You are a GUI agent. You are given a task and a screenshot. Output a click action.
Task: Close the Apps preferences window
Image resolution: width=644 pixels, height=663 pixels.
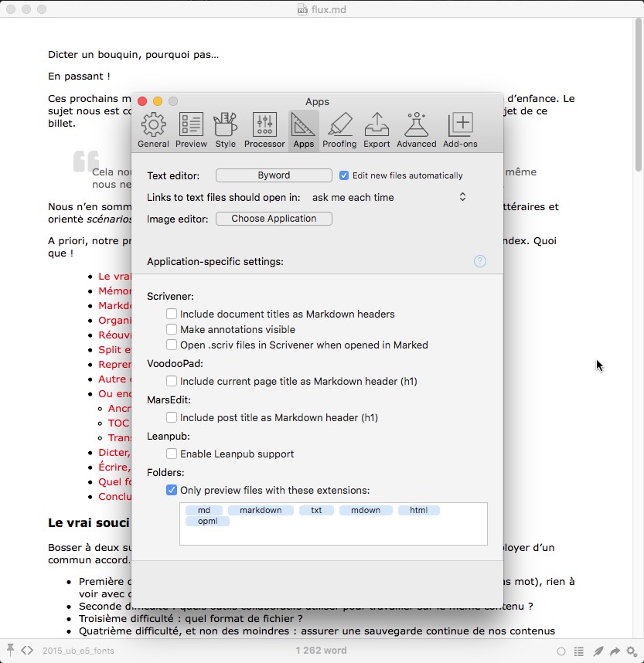pyautogui.click(x=142, y=101)
